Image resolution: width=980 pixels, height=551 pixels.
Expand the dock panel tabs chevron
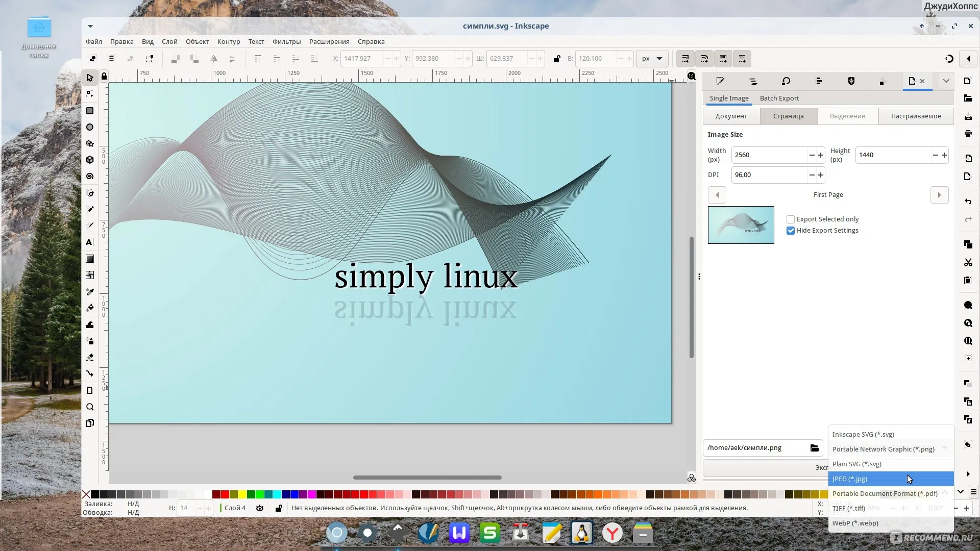[x=946, y=81]
